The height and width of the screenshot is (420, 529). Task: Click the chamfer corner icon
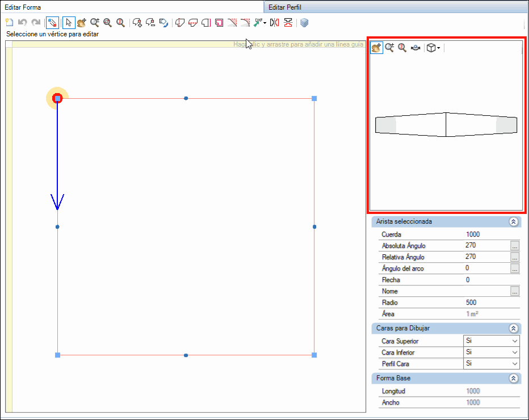point(232,23)
